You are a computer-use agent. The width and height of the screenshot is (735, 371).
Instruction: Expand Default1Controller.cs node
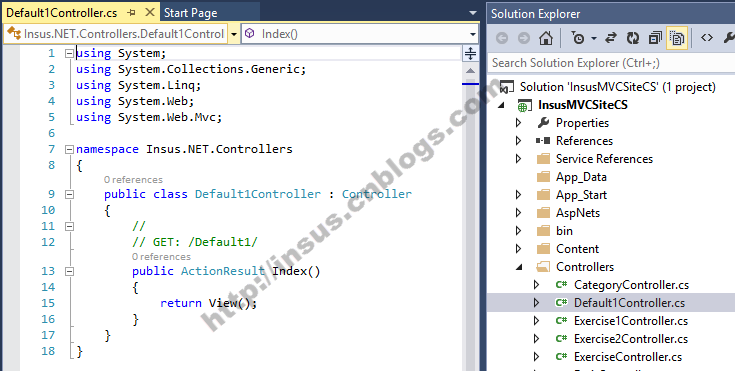[537, 303]
